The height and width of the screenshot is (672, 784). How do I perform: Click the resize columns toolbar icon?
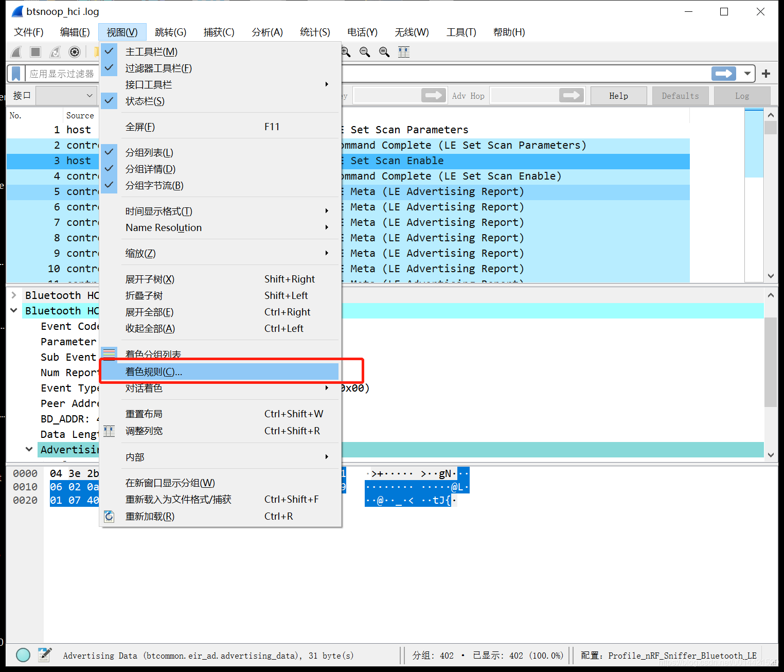tap(404, 52)
